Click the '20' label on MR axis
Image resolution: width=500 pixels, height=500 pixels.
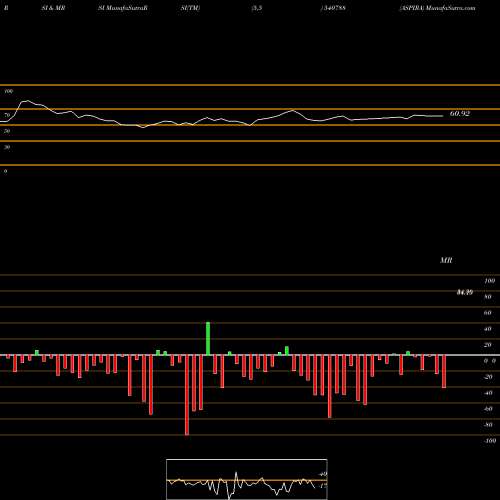coord(488,345)
